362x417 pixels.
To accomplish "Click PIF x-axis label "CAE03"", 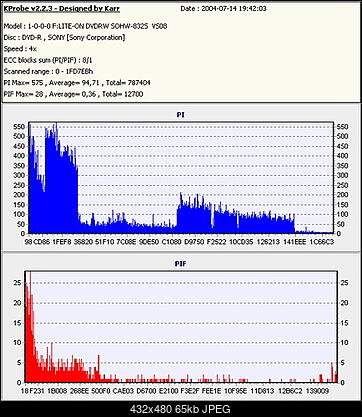I will point(123,391).
